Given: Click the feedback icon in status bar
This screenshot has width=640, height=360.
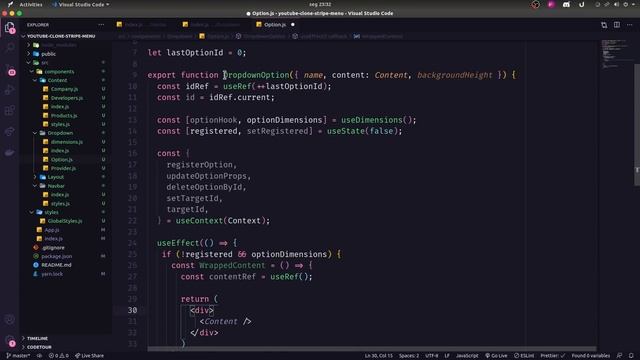Looking at the screenshot, I should (x=619, y=356).
